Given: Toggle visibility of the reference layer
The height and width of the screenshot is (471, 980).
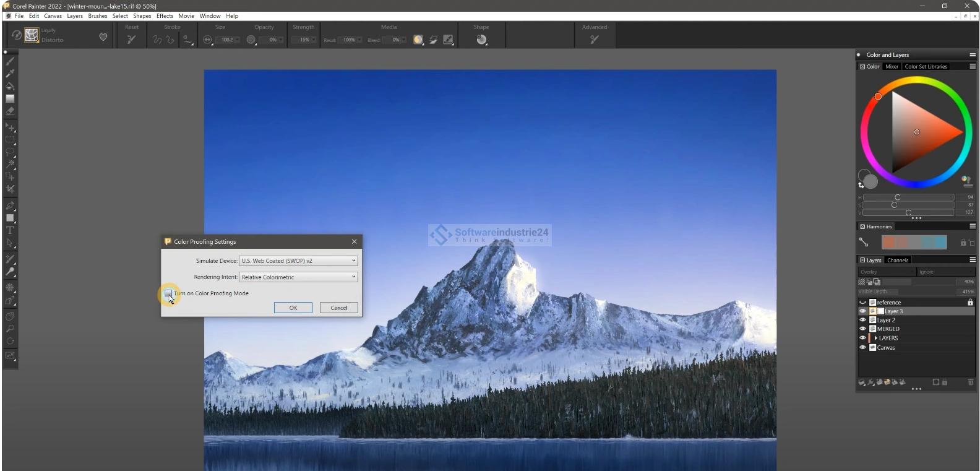Looking at the screenshot, I should point(862,303).
